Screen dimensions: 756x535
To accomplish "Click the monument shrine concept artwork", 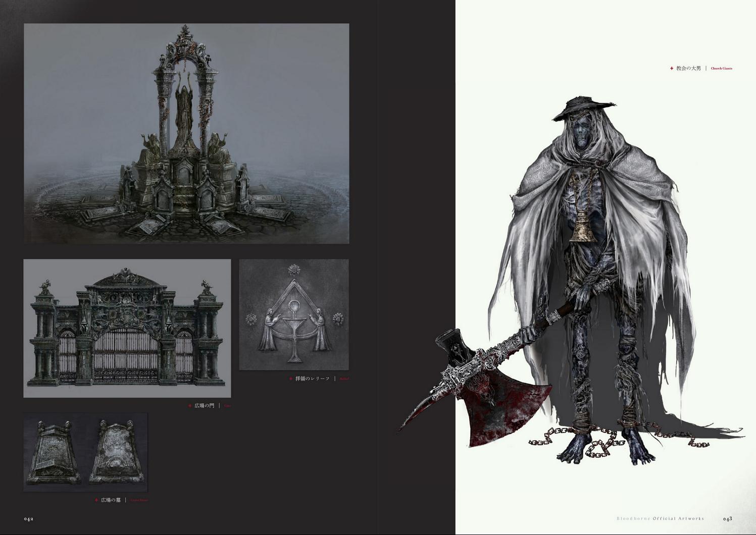I will pos(186,133).
